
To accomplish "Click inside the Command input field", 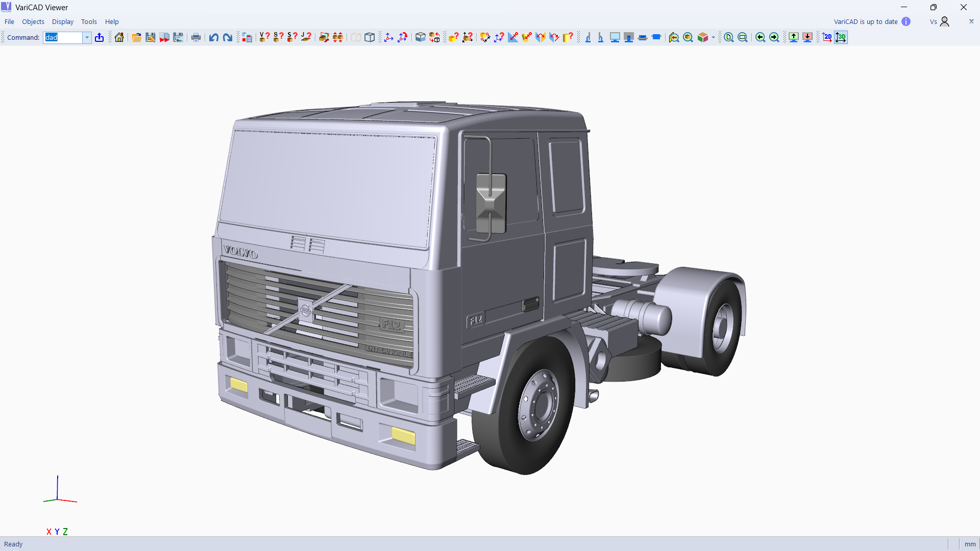I will click(x=64, y=37).
